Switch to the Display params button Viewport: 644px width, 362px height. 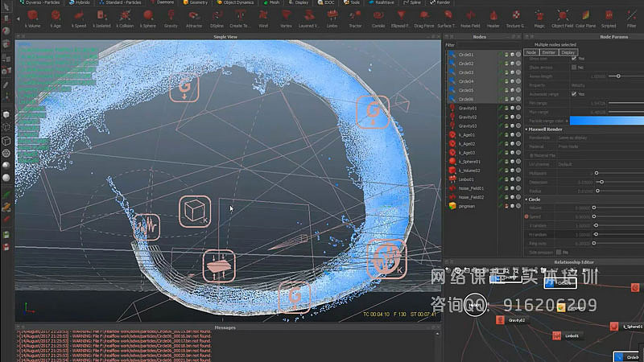pyautogui.click(x=568, y=52)
